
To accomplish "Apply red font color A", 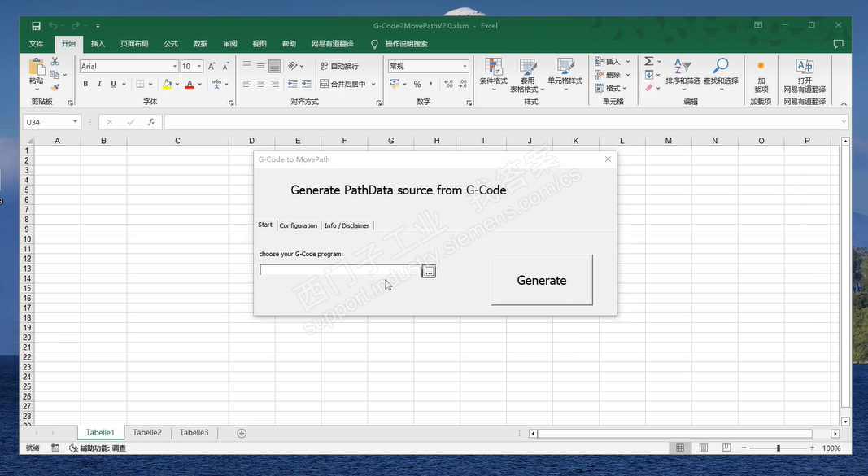I will [190, 84].
